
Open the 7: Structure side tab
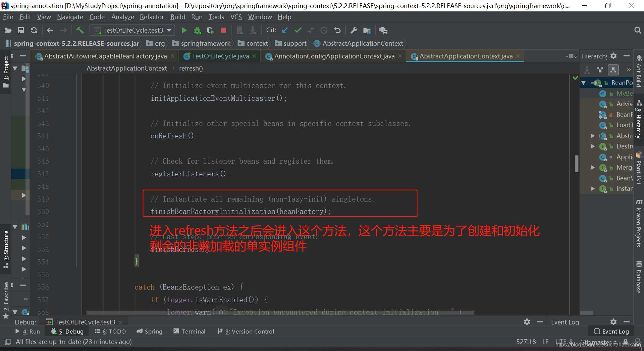pos(6,249)
